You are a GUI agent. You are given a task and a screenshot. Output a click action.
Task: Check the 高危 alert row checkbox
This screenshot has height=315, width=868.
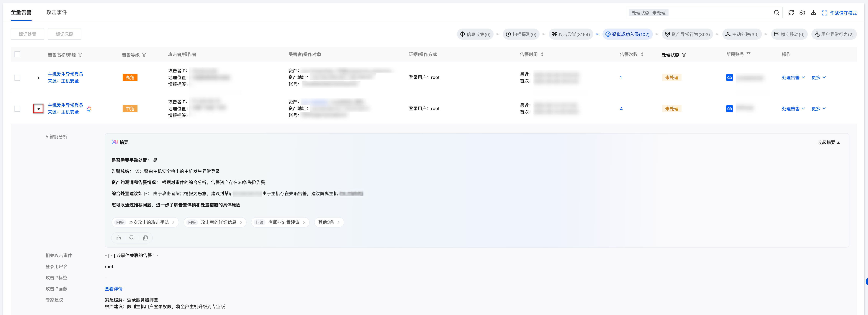[x=17, y=78]
